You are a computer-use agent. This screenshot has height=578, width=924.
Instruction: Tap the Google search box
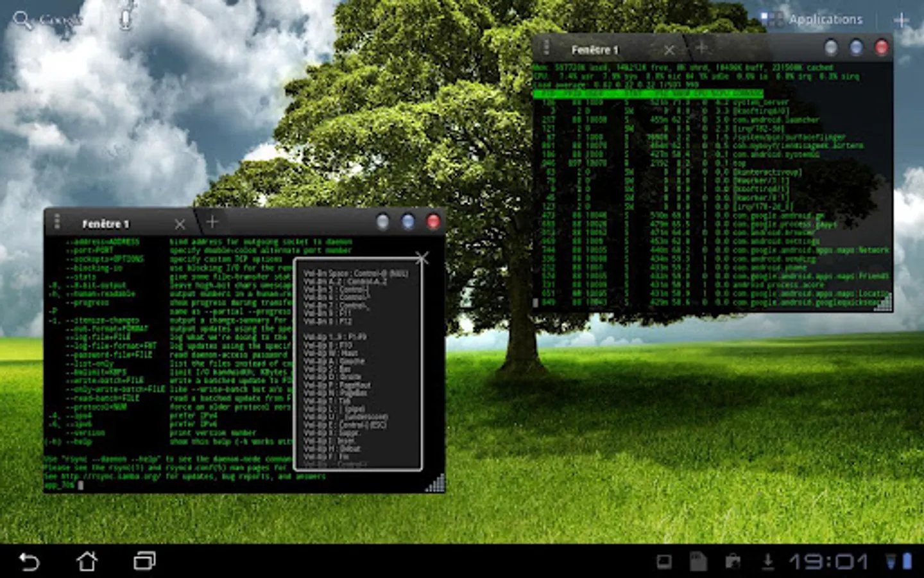tap(58, 20)
